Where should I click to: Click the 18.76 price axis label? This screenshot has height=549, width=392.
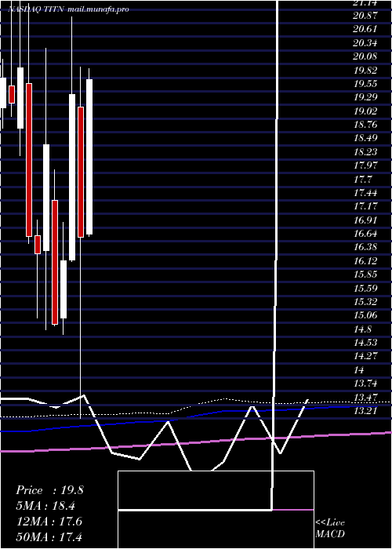click(x=365, y=124)
